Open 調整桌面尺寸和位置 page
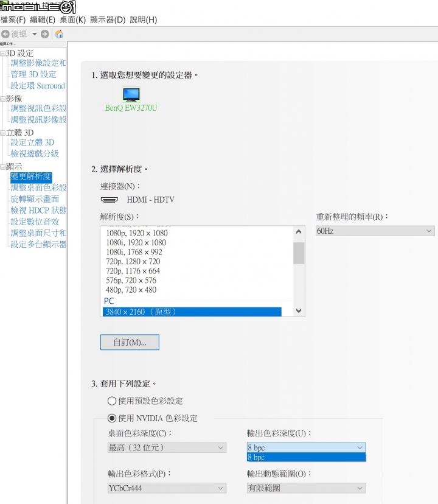 click(x=38, y=233)
